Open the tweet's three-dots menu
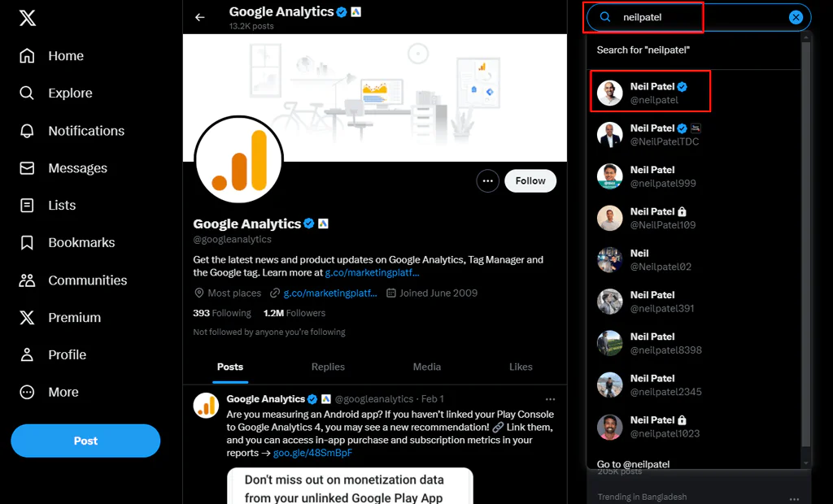Image resolution: width=833 pixels, height=504 pixels. [551, 399]
